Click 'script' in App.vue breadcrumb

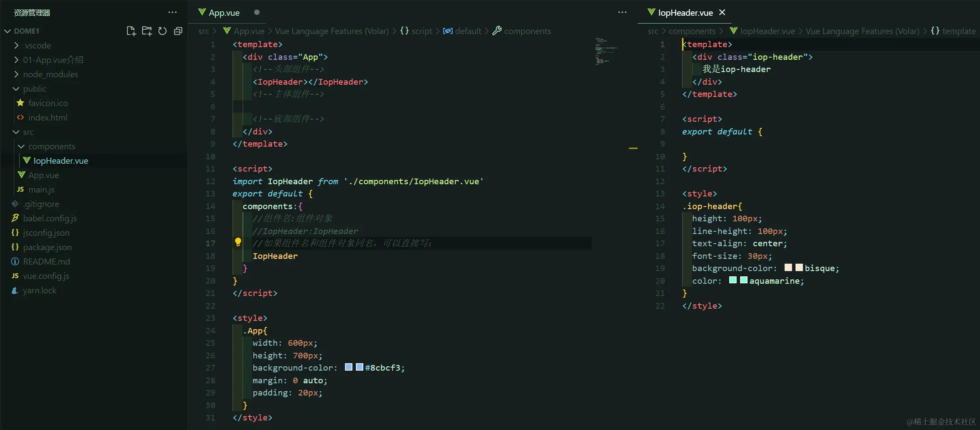click(x=422, y=31)
